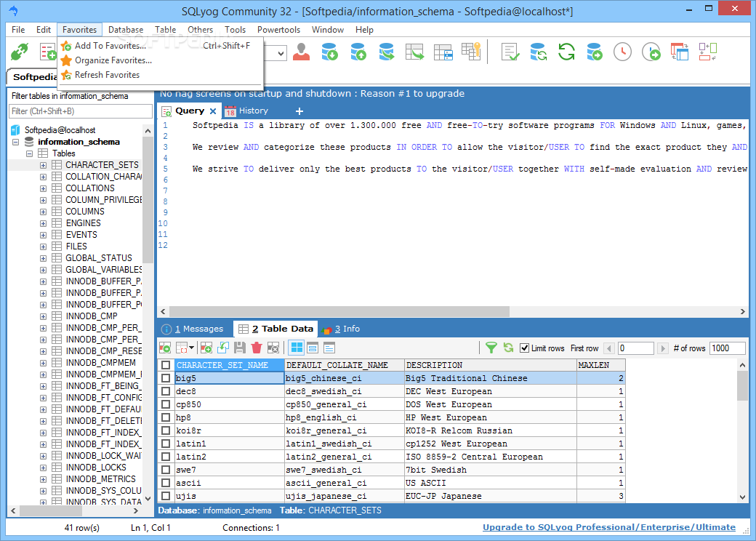The width and height of the screenshot is (756, 541).
Task: Expand the CHARACTER_SETS table node
Action: tap(43, 165)
